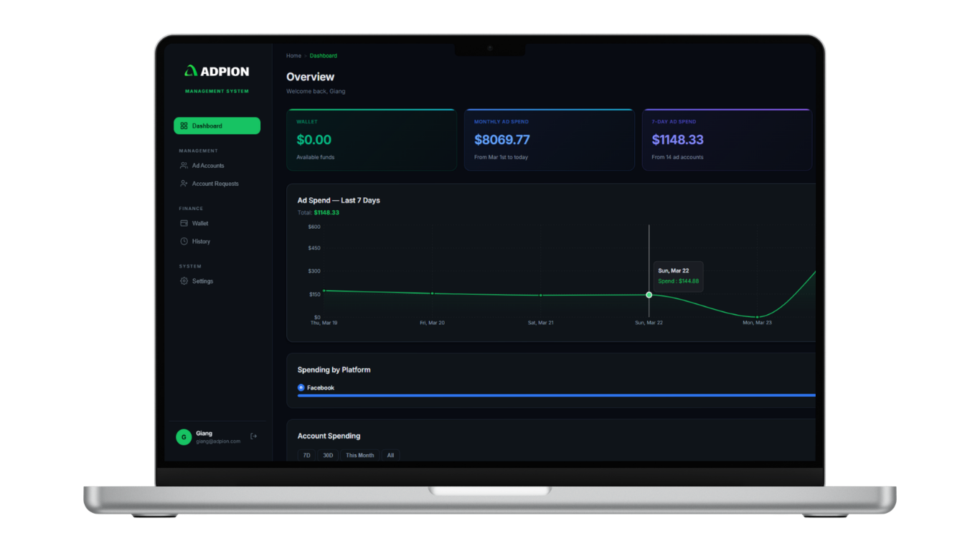Click the Dashboard breadcrumb link
The height and width of the screenshot is (551, 980).
pos(323,56)
